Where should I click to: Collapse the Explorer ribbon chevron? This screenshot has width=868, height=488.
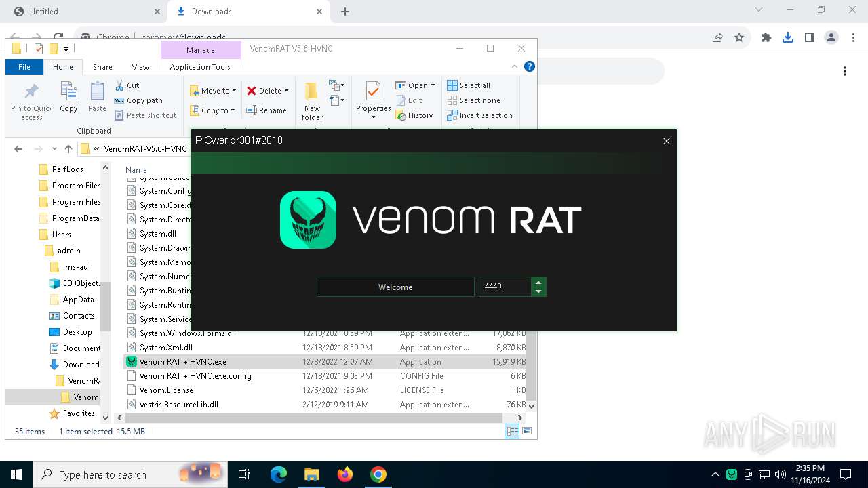coord(515,66)
